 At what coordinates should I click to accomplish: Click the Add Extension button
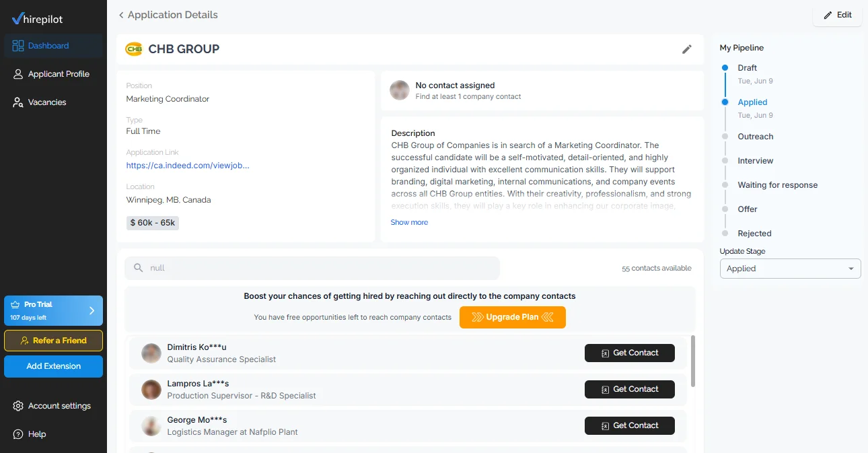(53, 366)
